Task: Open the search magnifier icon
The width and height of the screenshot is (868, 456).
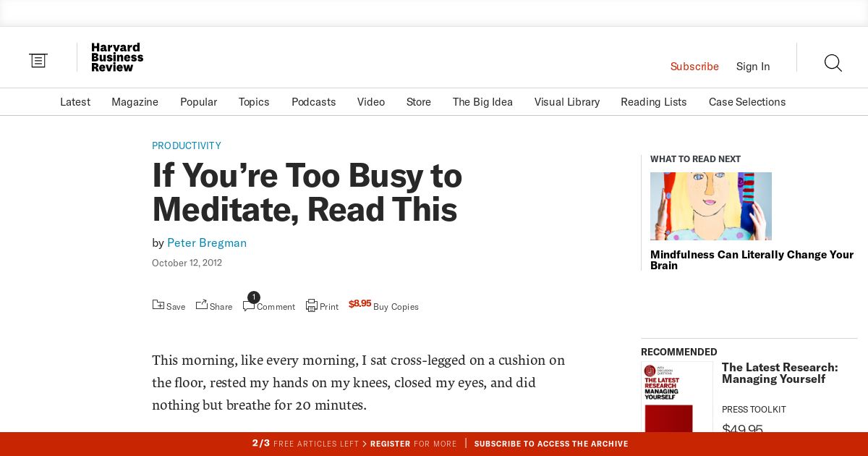Action: [x=833, y=63]
